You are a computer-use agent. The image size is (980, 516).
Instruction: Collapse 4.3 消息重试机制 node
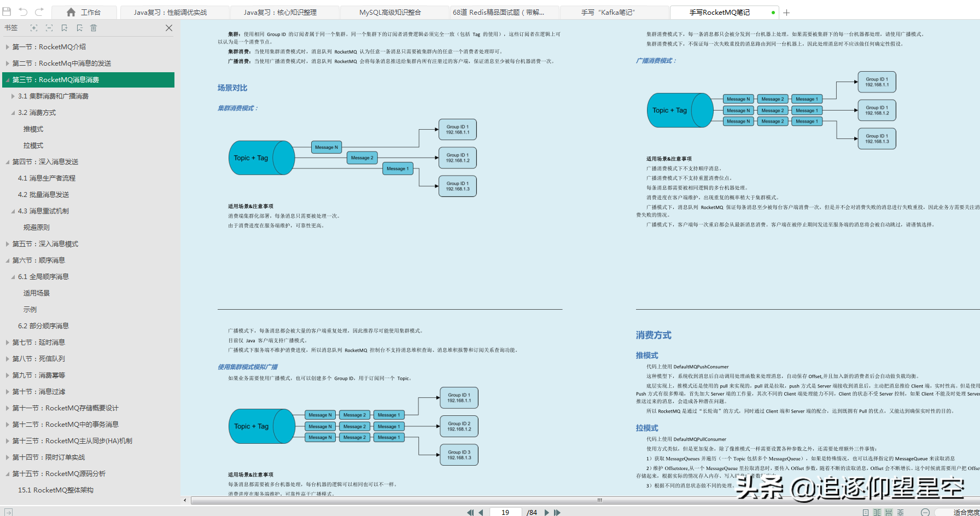(x=13, y=211)
